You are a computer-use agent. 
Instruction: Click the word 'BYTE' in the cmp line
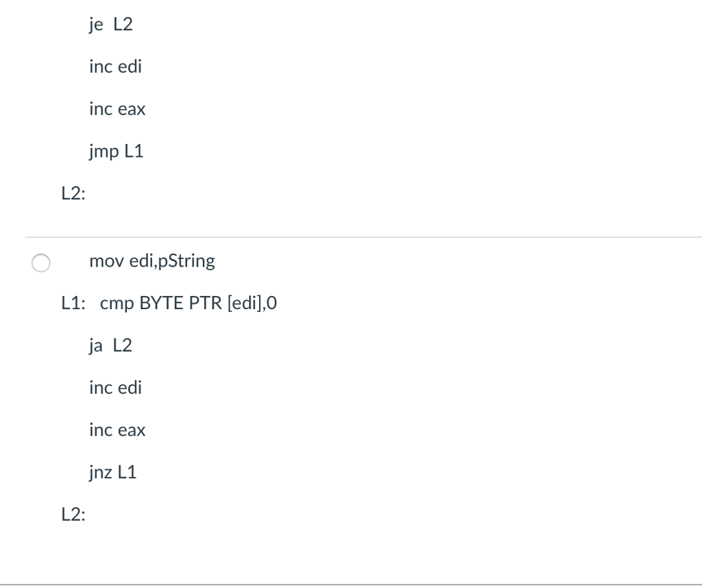(158, 304)
